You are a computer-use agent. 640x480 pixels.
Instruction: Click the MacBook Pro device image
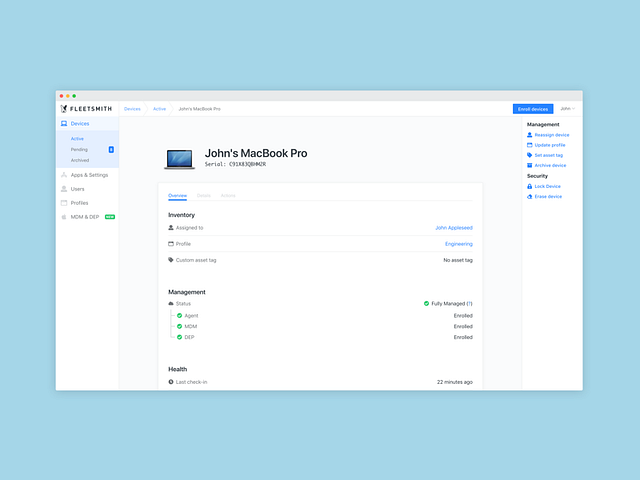pyautogui.click(x=180, y=159)
